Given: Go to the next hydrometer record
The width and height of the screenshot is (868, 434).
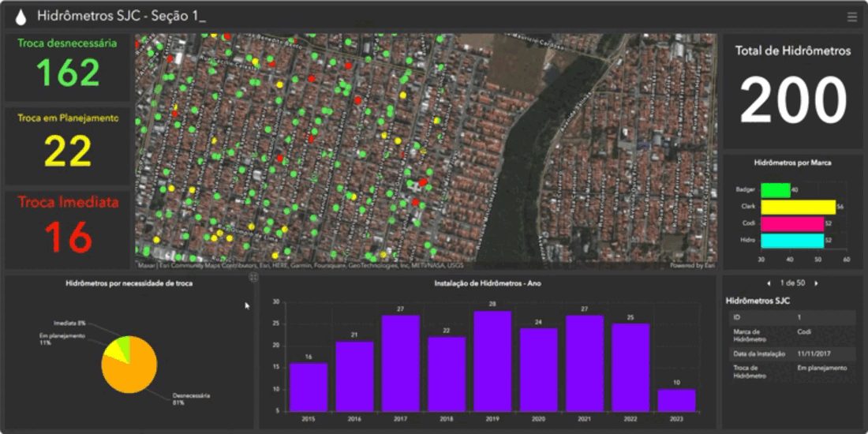Looking at the screenshot, I should pos(816,282).
